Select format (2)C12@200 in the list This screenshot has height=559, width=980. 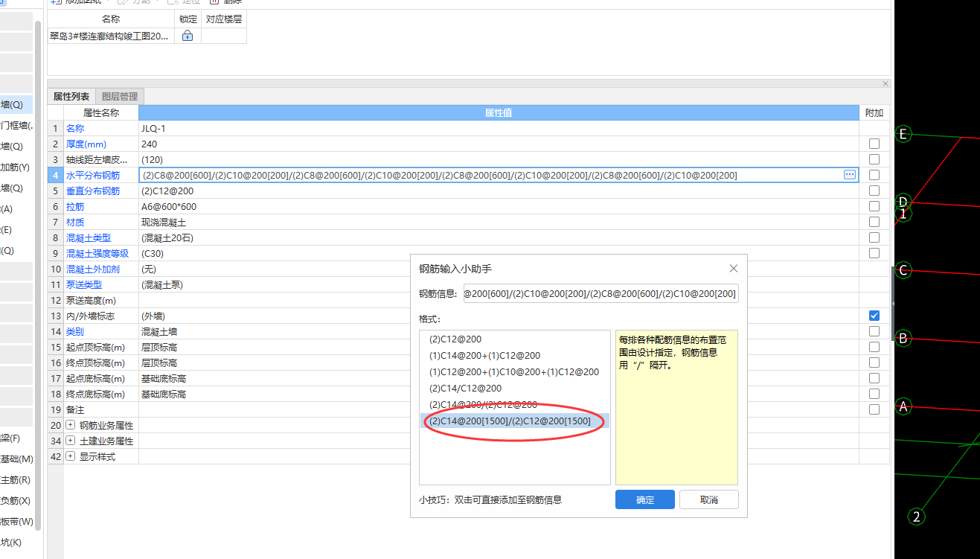tap(514, 339)
